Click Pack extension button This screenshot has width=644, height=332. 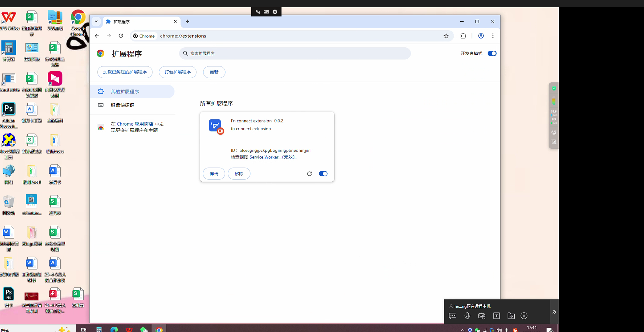177,72
